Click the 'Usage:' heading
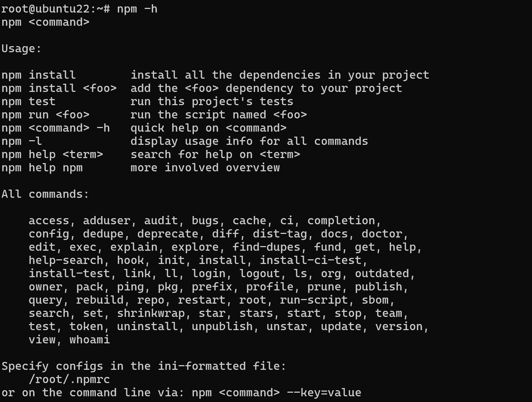The width and height of the screenshot is (532, 402). point(22,49)
